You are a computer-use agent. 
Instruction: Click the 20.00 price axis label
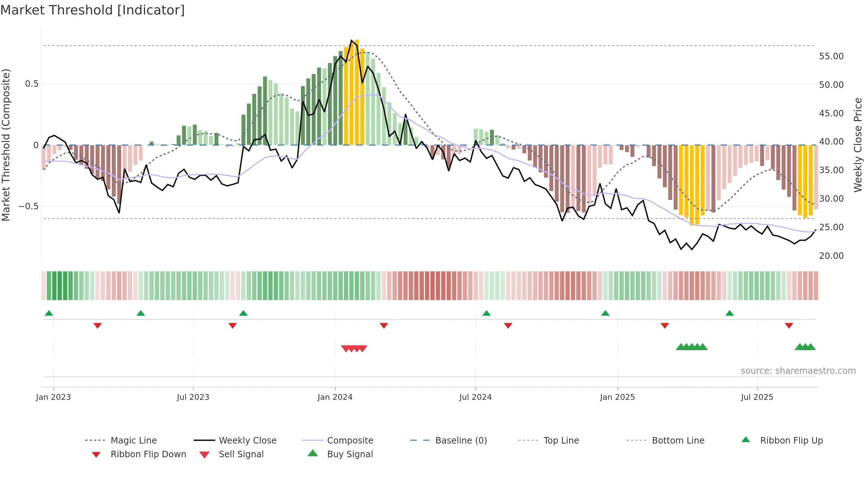click(831, 256)
